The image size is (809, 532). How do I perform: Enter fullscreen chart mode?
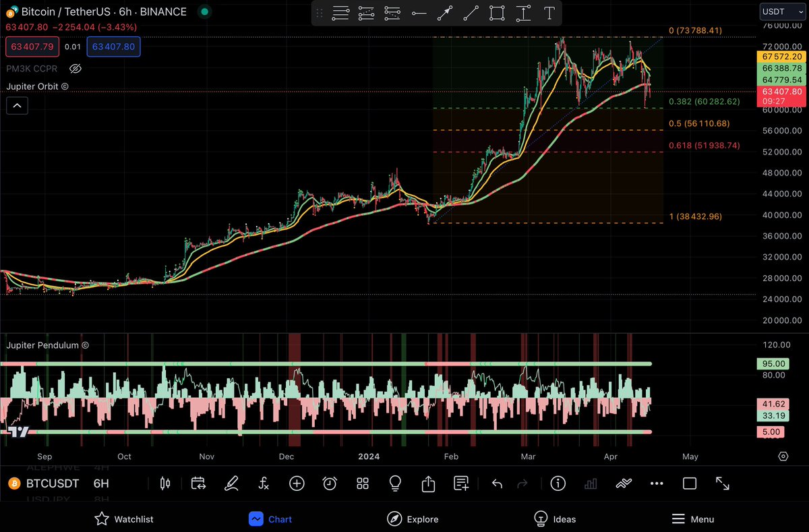click(x=722, y=483)
